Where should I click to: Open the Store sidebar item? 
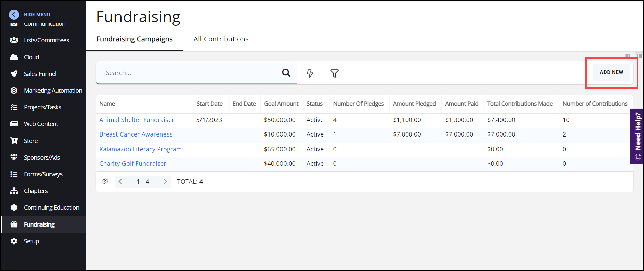[31, 141]
